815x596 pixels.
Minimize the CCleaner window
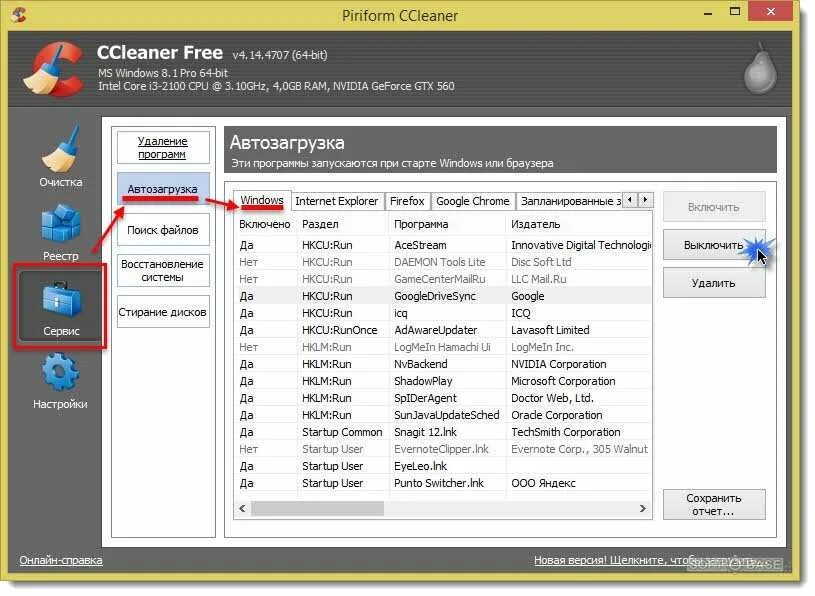[x=708, y=12]
